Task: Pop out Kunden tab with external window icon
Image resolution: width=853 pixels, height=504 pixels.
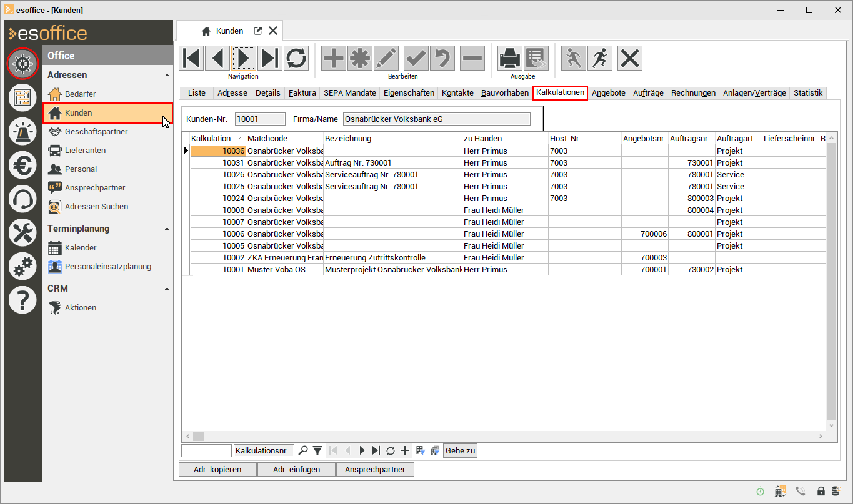Action: point(257,31)
